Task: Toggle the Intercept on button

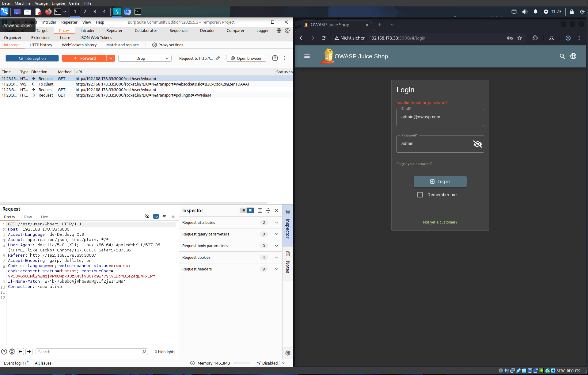Action: pyautogui.click(x=32, y=58)
